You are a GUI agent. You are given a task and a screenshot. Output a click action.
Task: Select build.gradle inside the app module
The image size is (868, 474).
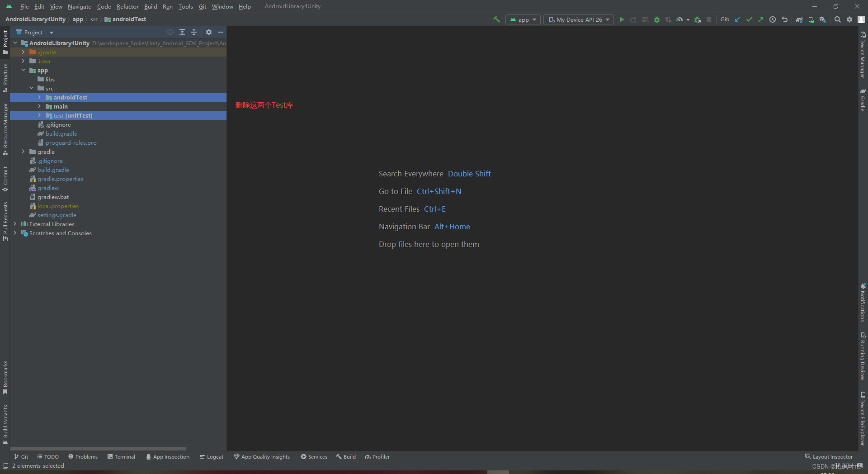coord(61,133)
